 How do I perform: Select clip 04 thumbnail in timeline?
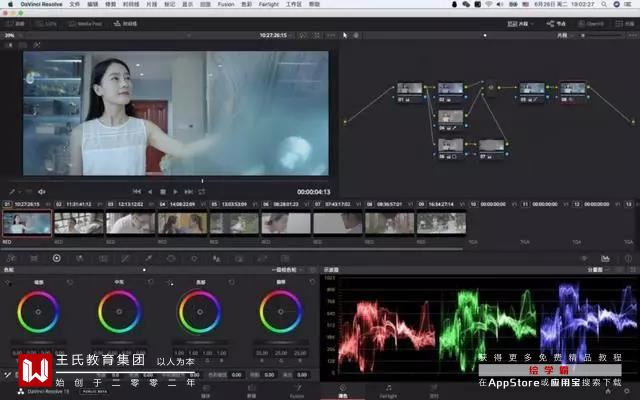tap(182, 223)
